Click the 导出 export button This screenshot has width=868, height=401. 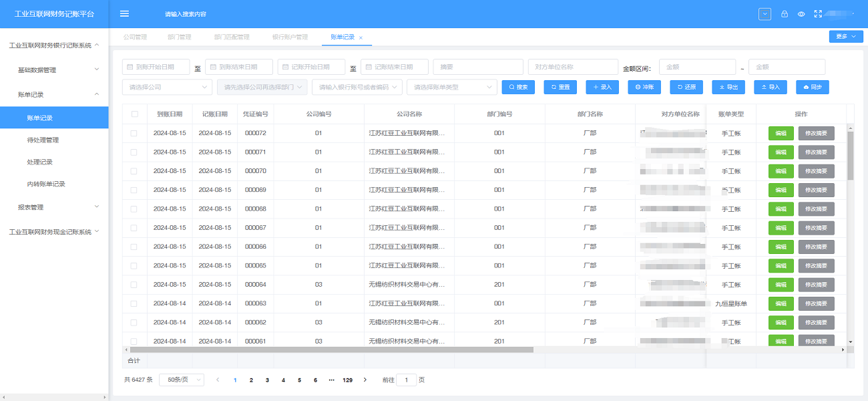pos(728,87)
